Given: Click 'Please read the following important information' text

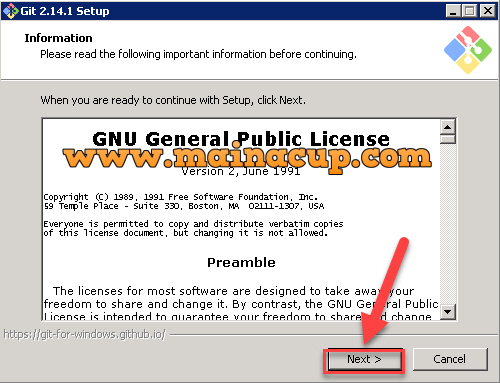Looking at the screenshot, I should [198, 54].
